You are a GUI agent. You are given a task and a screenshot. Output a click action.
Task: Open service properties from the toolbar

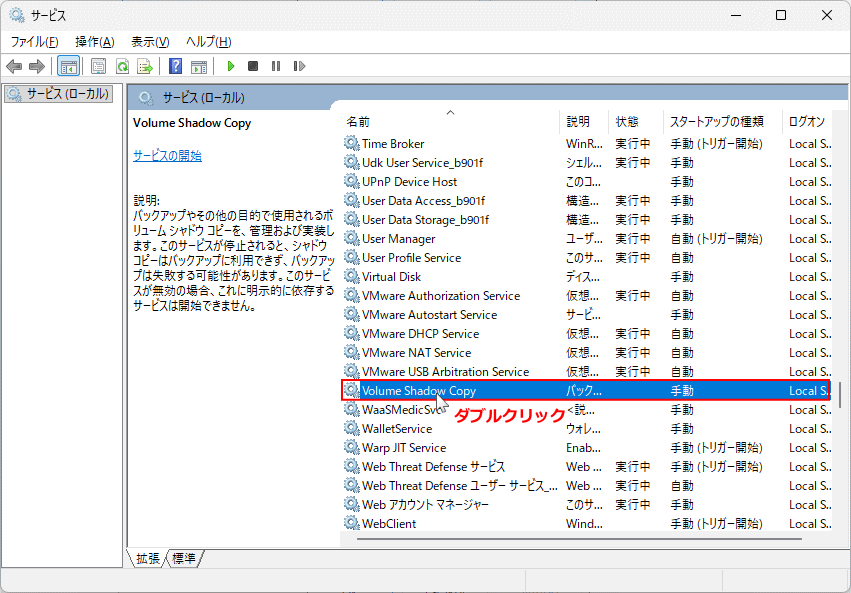pyautogui.click(x=98, y=66)
